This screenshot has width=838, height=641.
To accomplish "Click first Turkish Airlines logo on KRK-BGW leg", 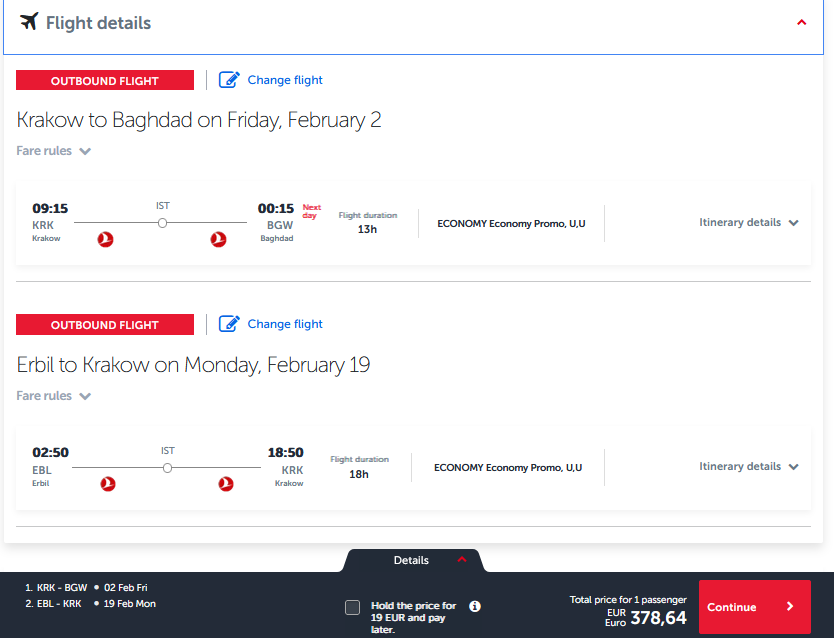I will point(105,239).
